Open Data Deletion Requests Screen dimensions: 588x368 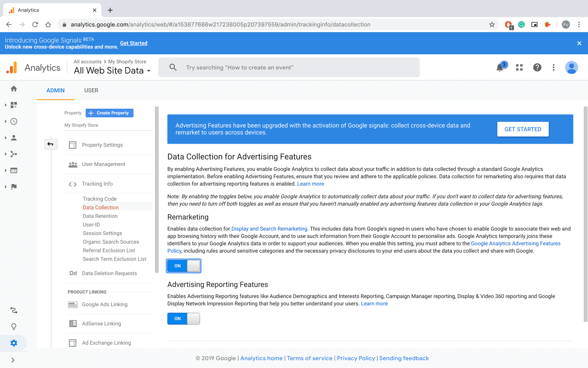pyautogui.click(x=109, y=273)
